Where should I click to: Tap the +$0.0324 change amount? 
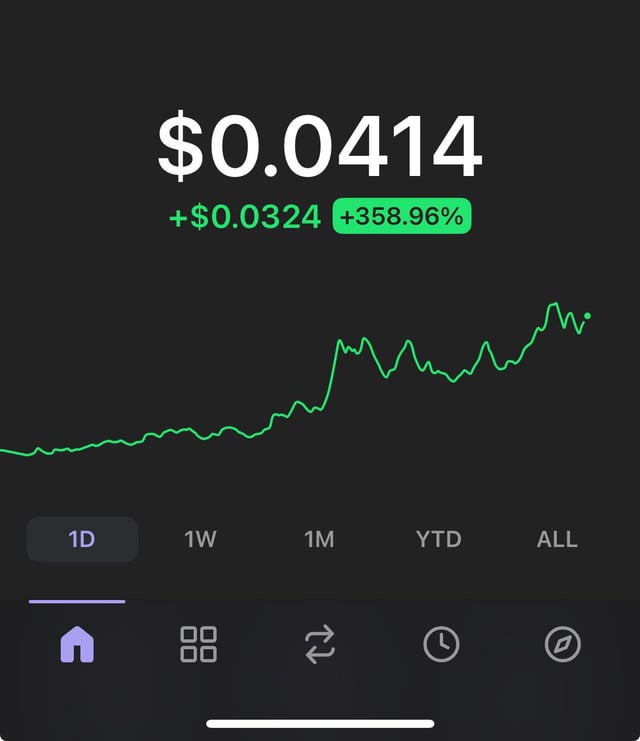(x=245, y=216)
